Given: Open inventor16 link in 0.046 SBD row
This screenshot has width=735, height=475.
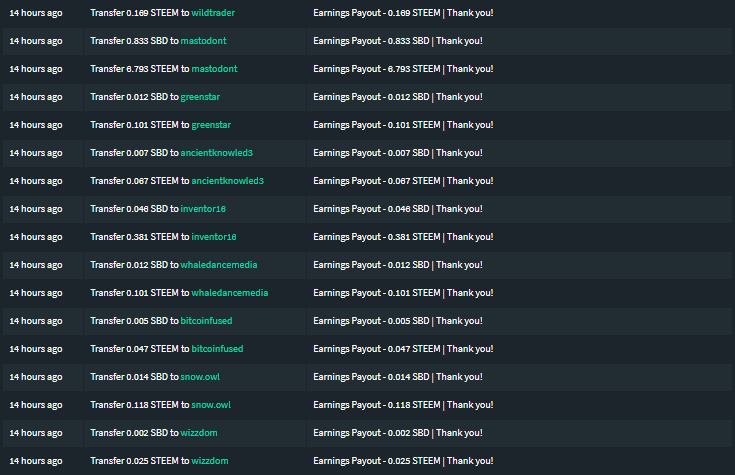Looking at the screenshot, I should (x=203, y=209).
